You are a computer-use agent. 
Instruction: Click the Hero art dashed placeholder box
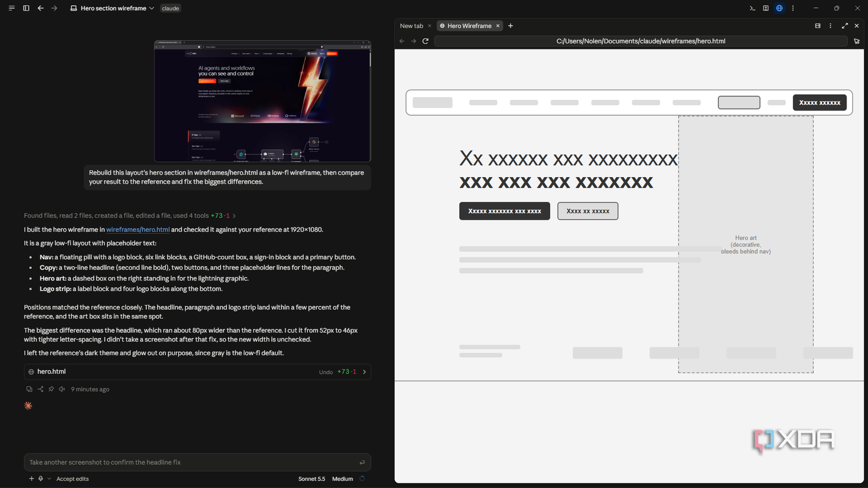coord(745,245)
